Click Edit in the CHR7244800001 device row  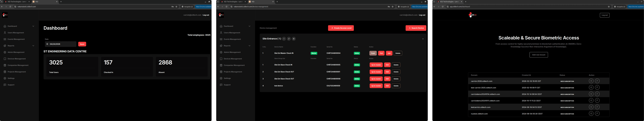tap(387, 72)
